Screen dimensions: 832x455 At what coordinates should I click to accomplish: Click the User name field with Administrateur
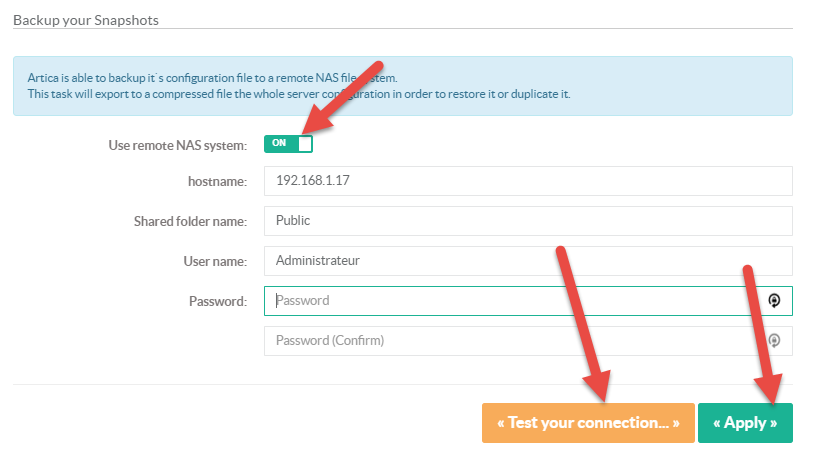coord(528,261)
